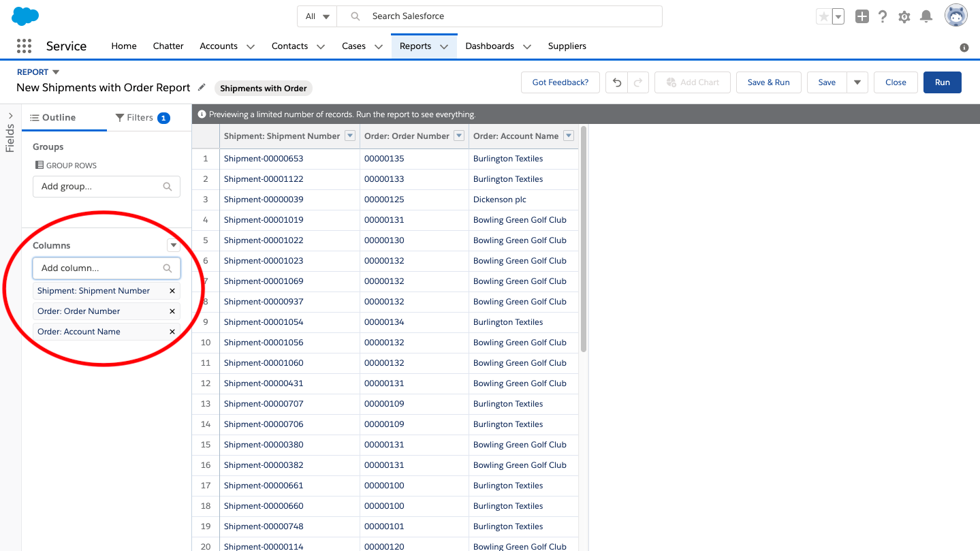The height and width of the screenshot is (551, 980).
Task: Open the Contacts tab chevron menu
Action: point(321,46)
